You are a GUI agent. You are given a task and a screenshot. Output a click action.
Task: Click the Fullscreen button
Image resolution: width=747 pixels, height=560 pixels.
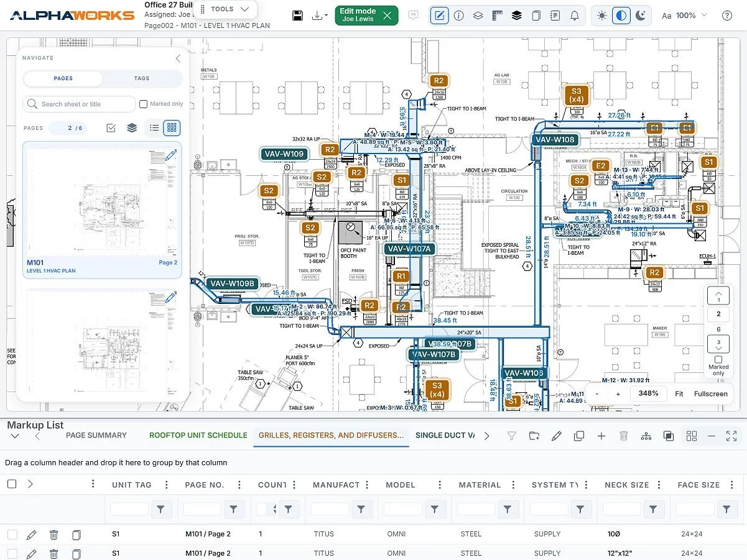(710, 393)
